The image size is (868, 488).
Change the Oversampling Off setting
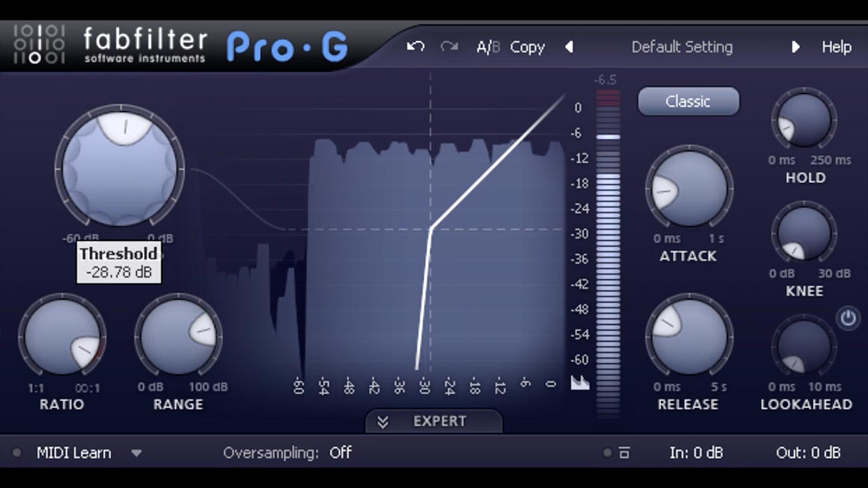tap(340, 452)
